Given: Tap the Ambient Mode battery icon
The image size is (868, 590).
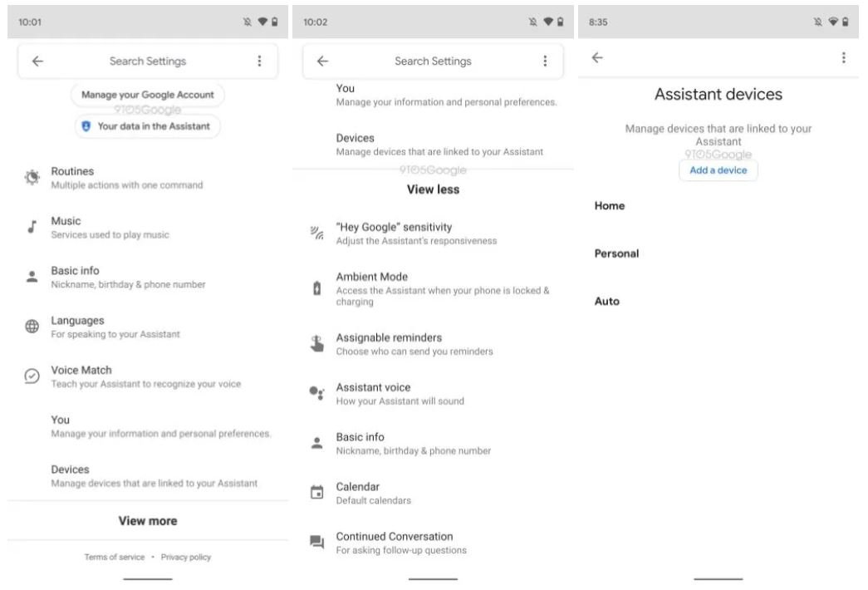Looking at the screenshot, I should (316, 289).
